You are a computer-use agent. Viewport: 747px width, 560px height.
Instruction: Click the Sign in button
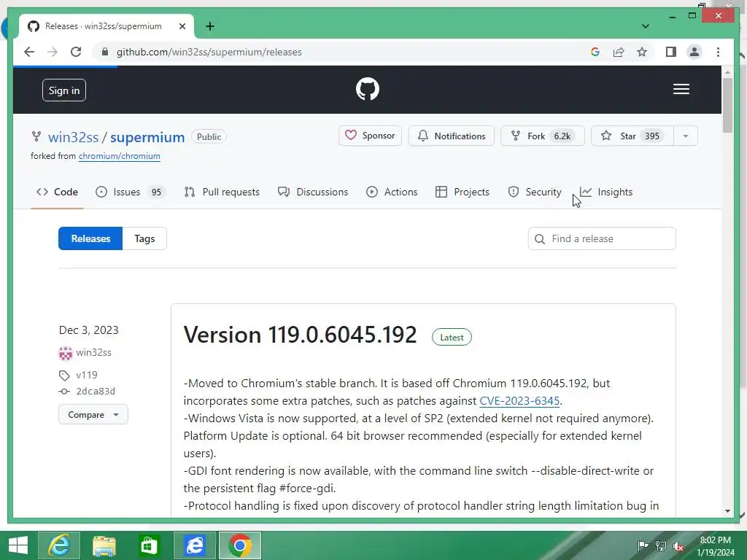[64, 90]
